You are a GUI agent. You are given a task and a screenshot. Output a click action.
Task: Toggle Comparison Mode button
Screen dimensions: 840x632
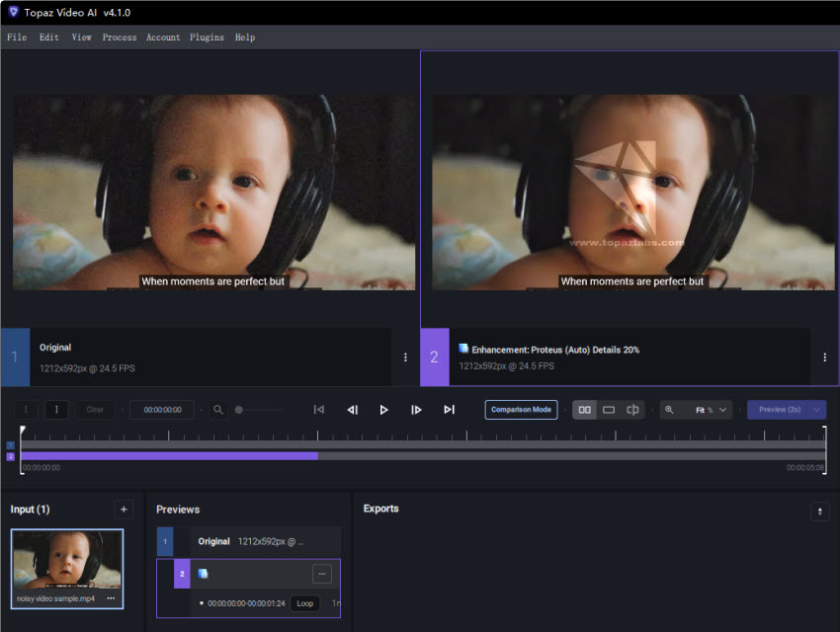pos(521,410)
